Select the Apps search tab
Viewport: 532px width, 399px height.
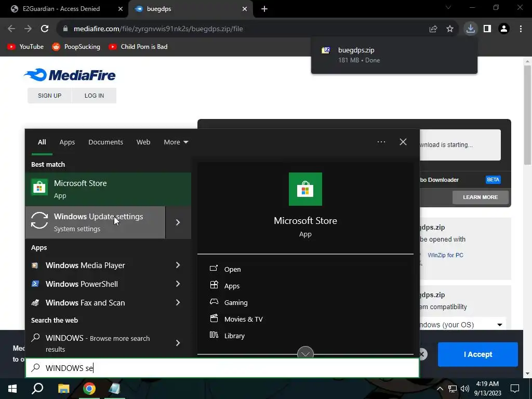(67, 142)
